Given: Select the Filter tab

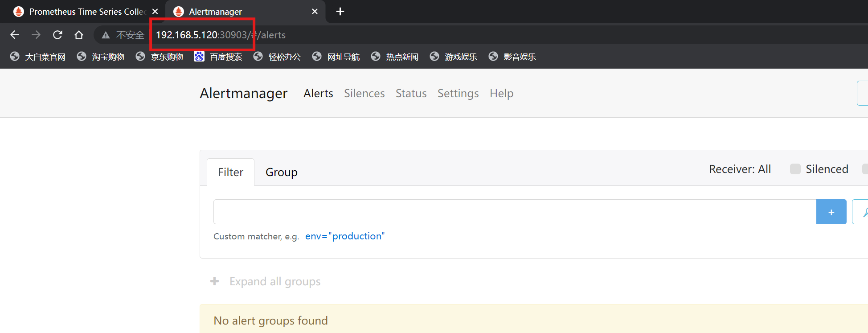Looking at the screenshot, I should [x=231, y=172].
